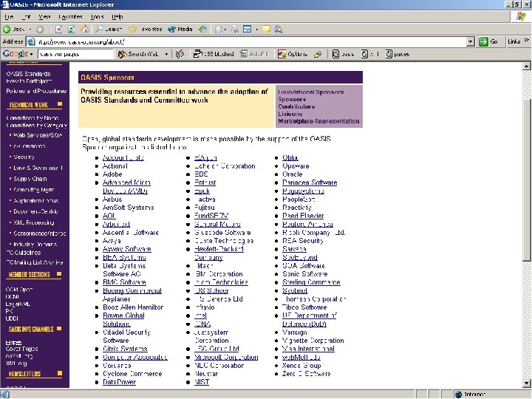Click the Google News icon next to Search Web
Viewport: 532px width, 399px height.
point(180,54)
